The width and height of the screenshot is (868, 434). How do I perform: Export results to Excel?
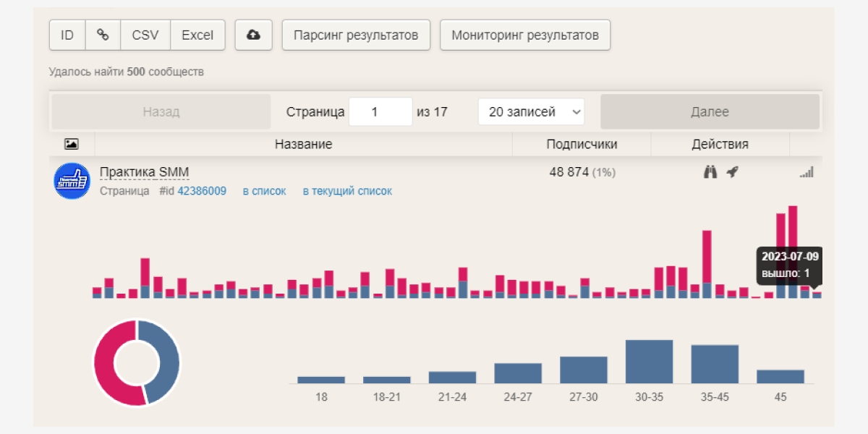[197, 35]
